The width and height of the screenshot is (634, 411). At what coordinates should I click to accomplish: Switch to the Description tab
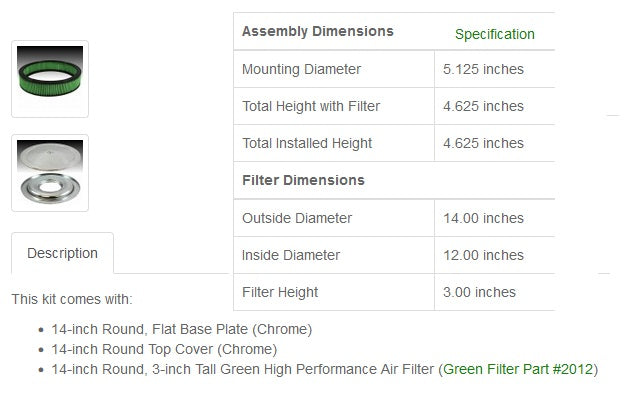62,253
